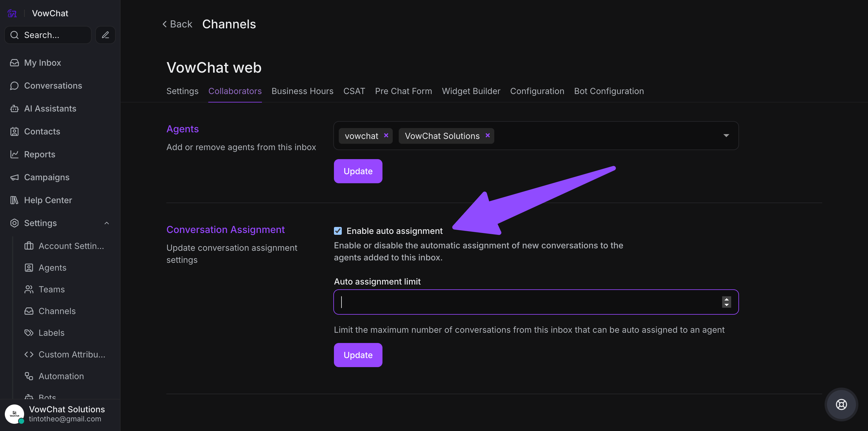Screen dimensions: 868x431
Task: Remove VowChat Solutions agent tag
Action: [488, 135]
